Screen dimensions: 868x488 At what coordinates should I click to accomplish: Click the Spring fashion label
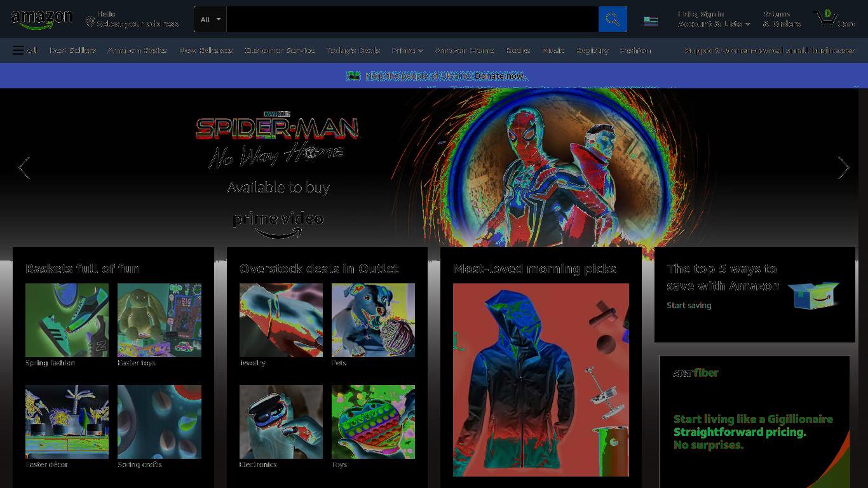tap(50, 363)
